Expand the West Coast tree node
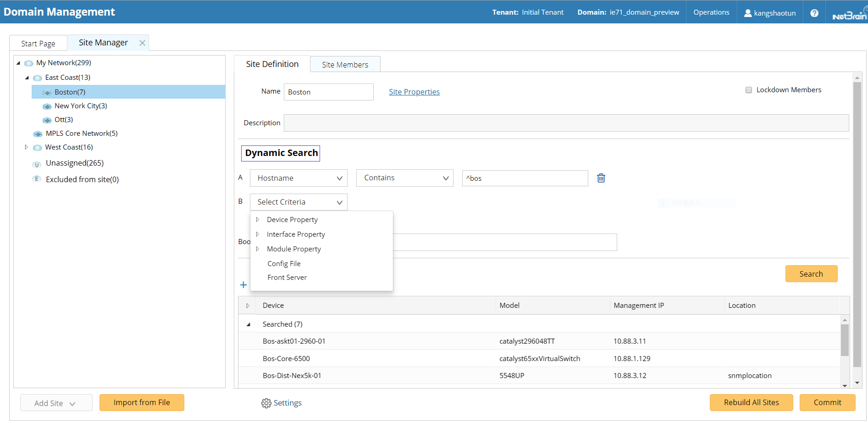This screenshot has width=868, height=423. pos(26,147)
